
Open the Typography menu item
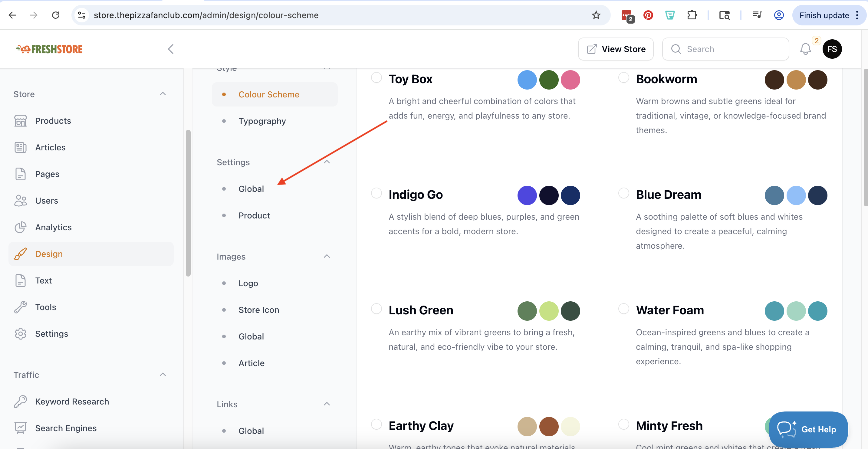coord(262,121)
